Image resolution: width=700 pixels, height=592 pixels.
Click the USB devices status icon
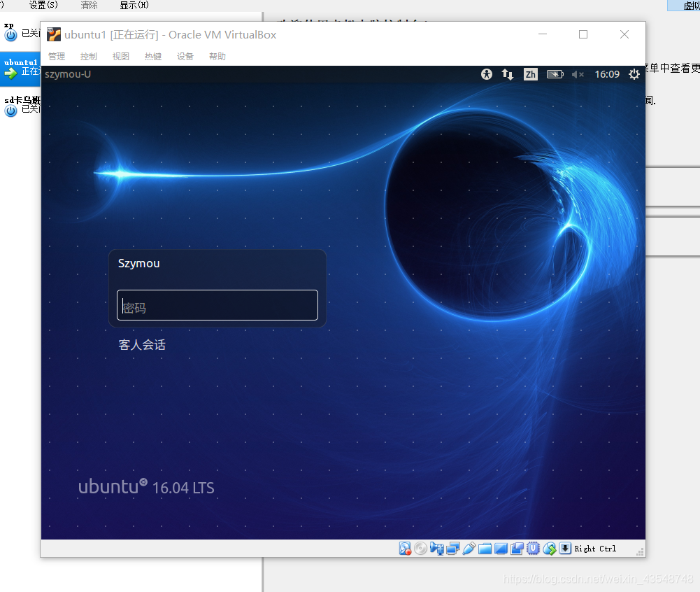click(x=469, y=548)
